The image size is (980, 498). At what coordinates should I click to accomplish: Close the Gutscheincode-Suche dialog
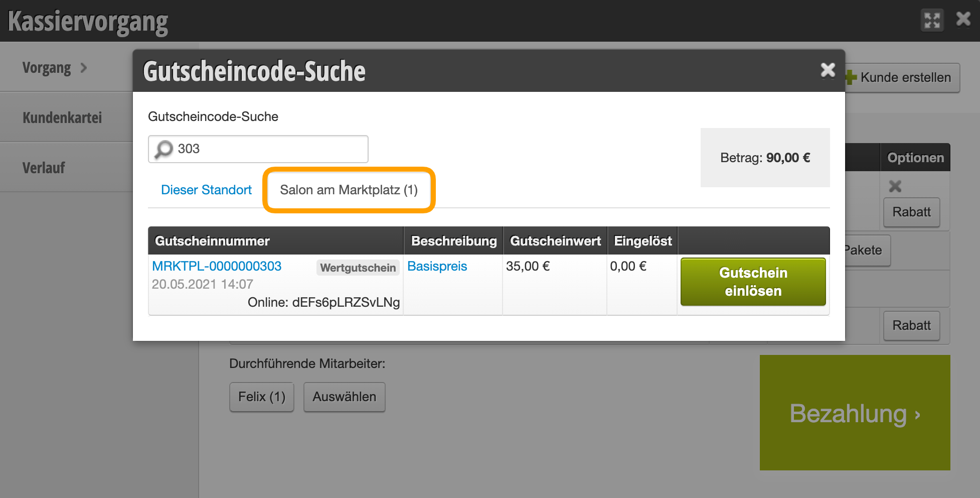828,70
